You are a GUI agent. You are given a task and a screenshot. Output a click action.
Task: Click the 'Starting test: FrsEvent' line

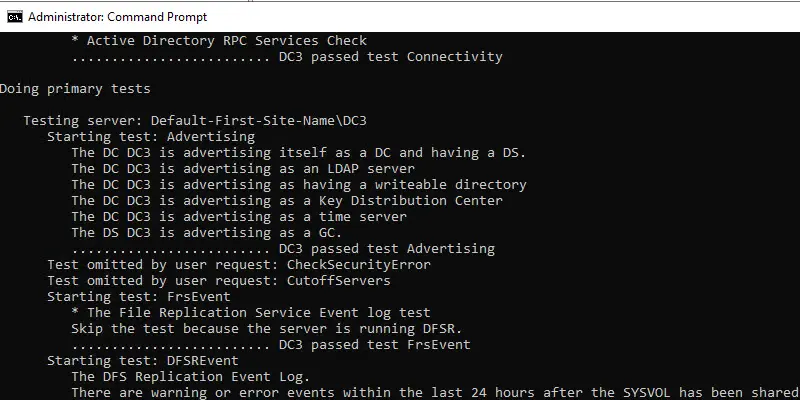139,296
